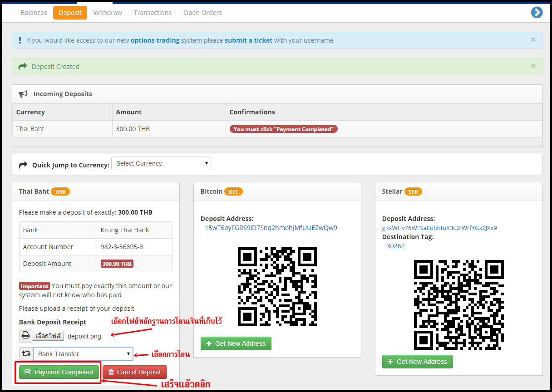
Task: Get a new Bitcoin deposit address
Action: [x=236, y=343]
